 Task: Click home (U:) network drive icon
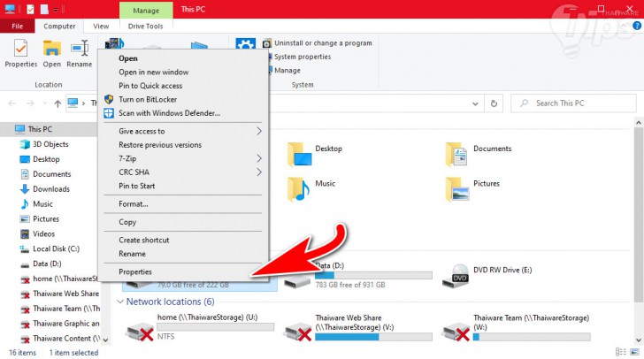click(x=140, y=331)
